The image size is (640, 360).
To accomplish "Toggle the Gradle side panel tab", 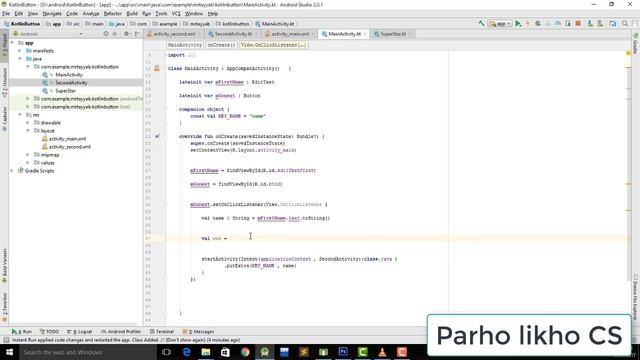I will [636, 43].
